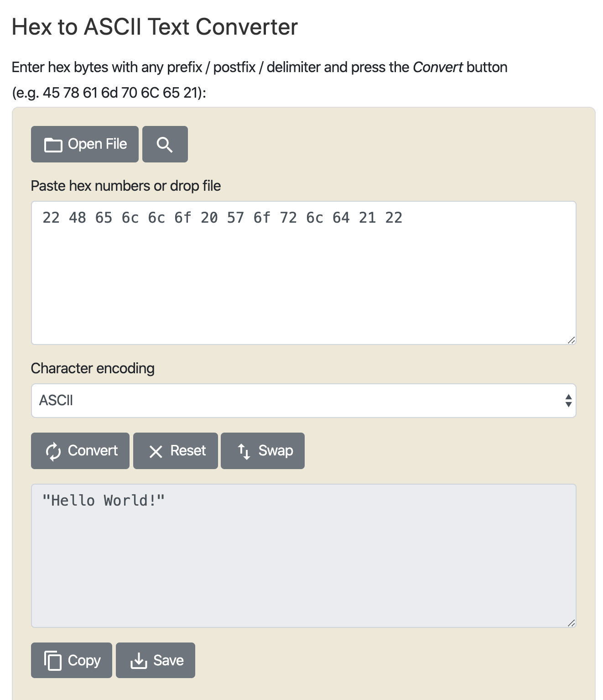
Task: Click the circular arrows Convert icon
Action: [53, 451]
